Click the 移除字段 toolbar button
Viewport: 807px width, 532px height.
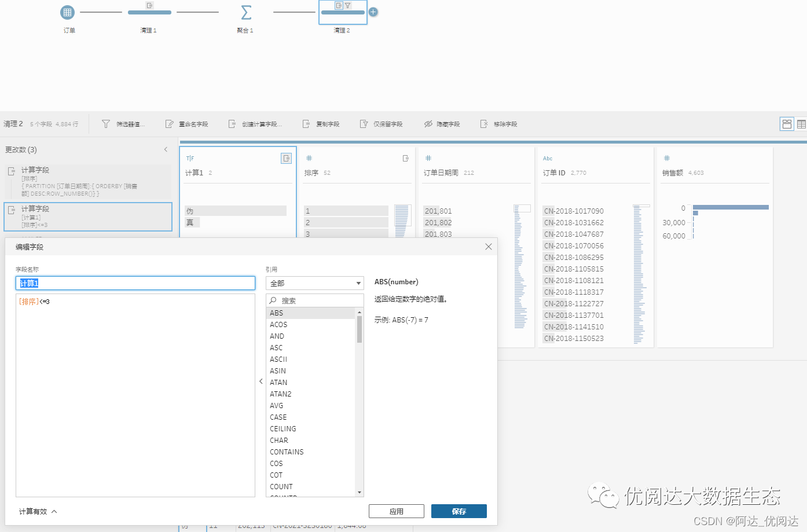(x=498, y=124)
